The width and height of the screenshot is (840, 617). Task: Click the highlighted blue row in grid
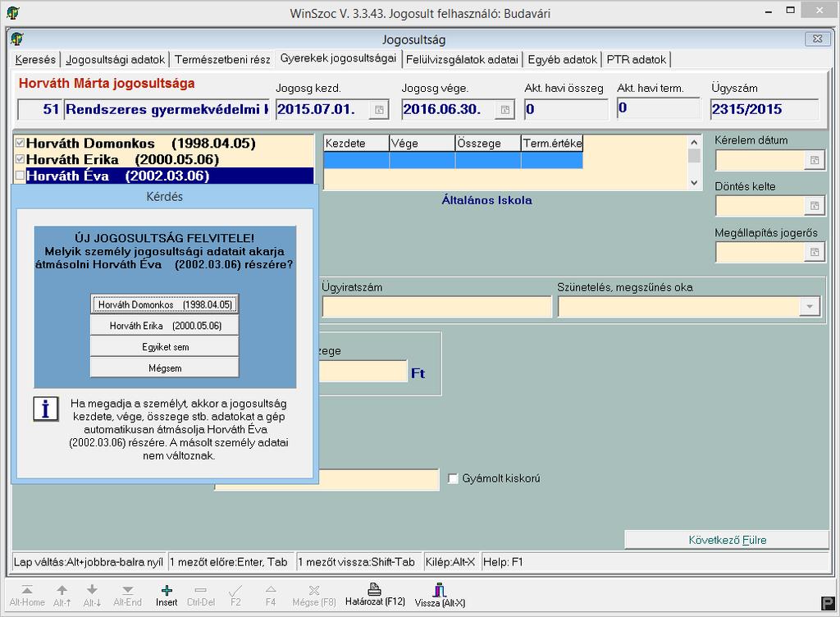(x=453, y=160)
